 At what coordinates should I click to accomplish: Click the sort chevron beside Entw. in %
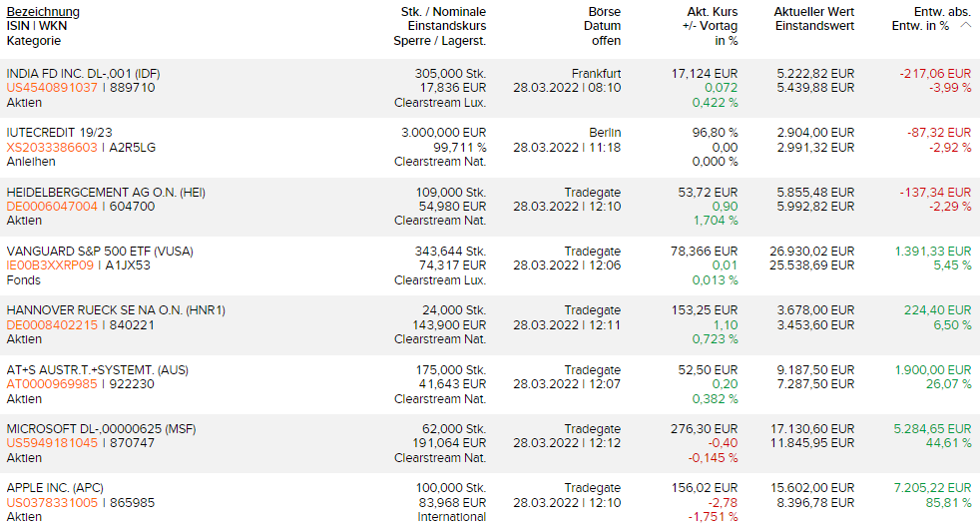965,26
